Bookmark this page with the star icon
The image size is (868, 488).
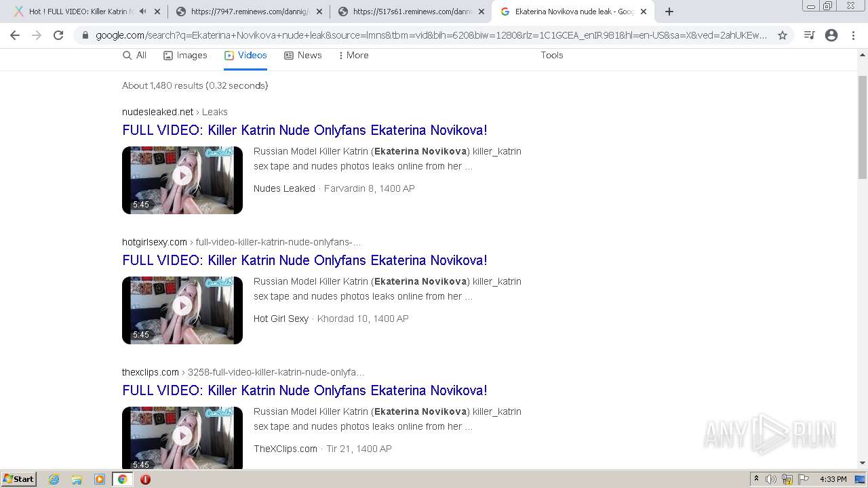click(x=783, y=35)
